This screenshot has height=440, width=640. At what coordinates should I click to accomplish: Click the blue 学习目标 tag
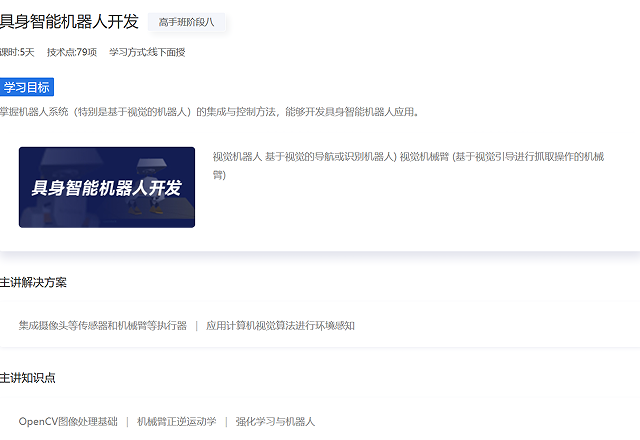(27, 87)
